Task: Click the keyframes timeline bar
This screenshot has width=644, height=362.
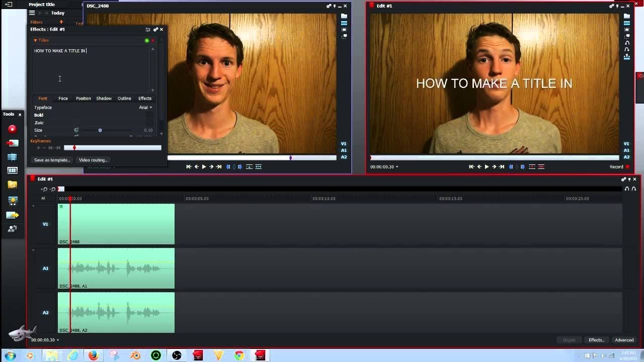Action: click(x=113, y=148)
